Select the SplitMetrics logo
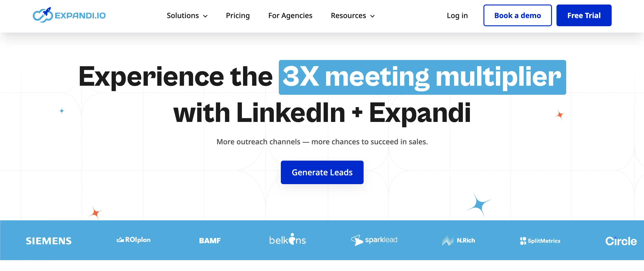Image resolution: width=644 pixels, height=271 pixels. tap(540, 240)
